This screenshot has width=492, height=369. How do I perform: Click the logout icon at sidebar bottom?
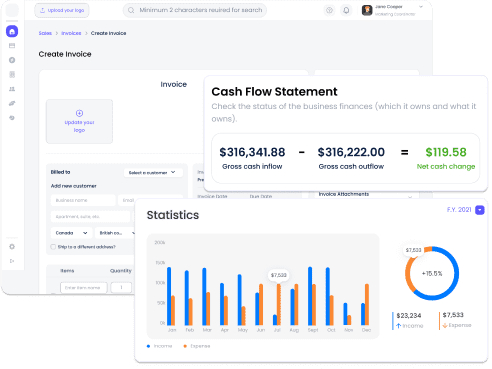(x=12, y=261)
